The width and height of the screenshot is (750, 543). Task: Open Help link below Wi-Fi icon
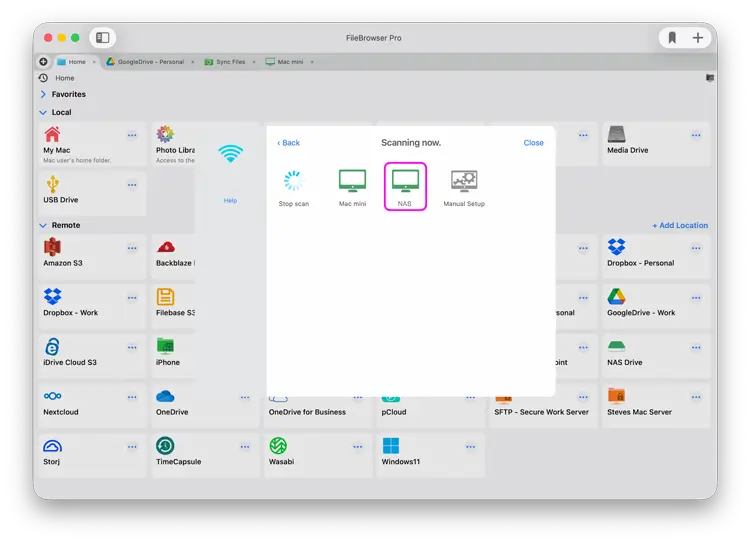point(230,200)
